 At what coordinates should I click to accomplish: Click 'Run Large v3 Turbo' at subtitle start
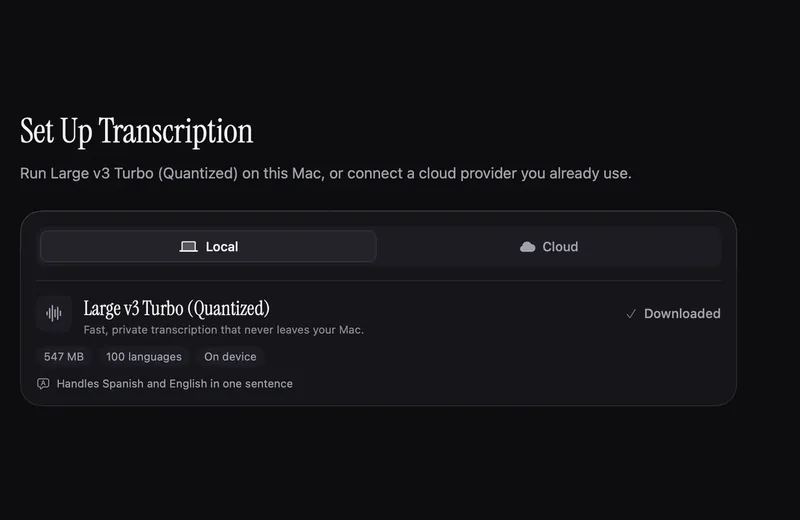pos(87,174)
